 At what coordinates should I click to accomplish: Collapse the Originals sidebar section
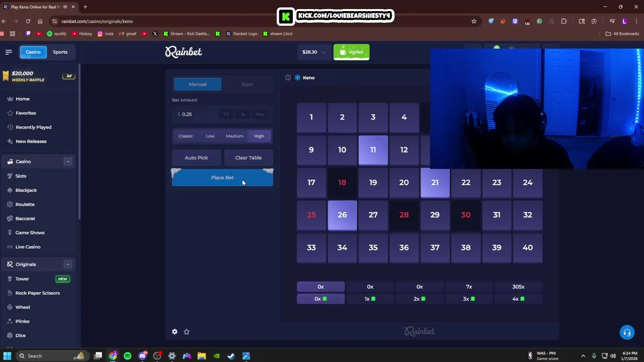pos(68,264)
